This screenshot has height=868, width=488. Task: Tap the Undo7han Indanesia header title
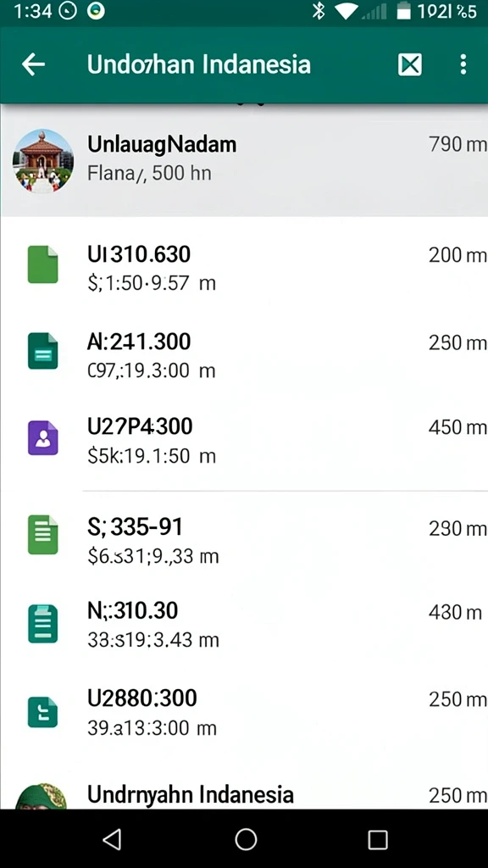[198, 64]
